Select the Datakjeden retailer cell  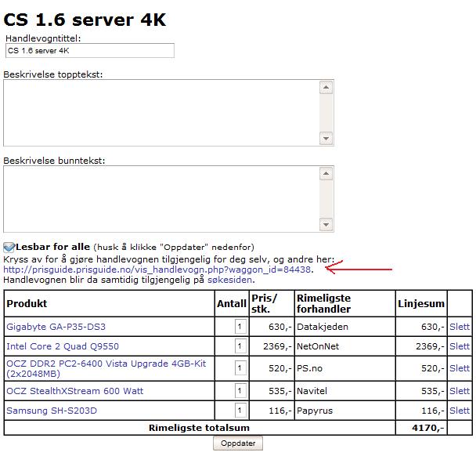click(x=344, y=327)
